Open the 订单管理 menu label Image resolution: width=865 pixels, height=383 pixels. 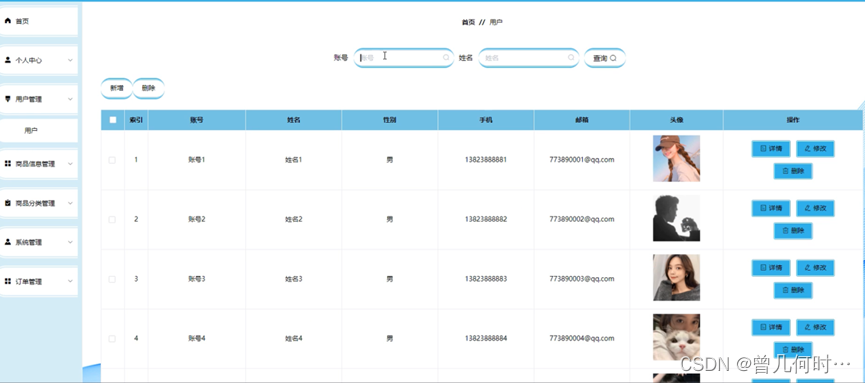(29, 281)
